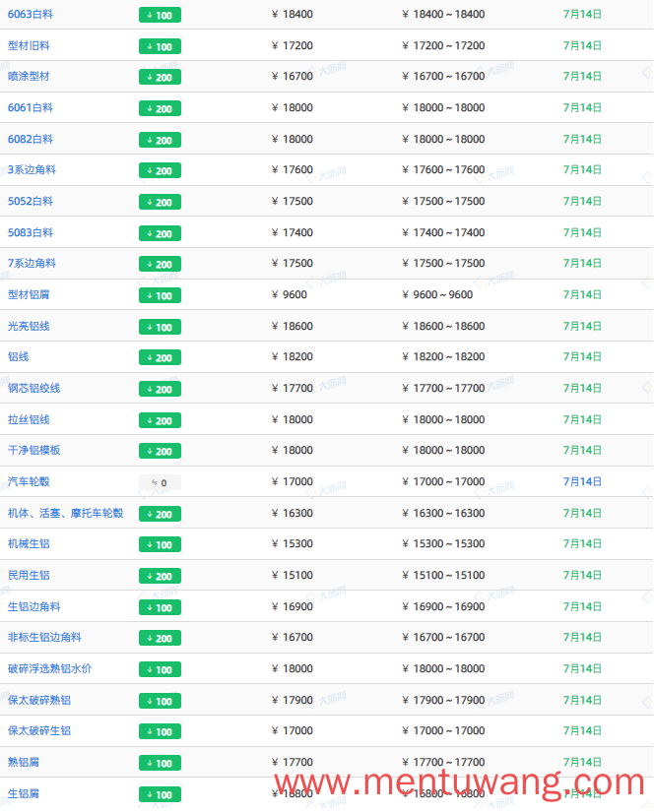This screenshot has width=654, height=812.
Task: Open the 保太破碎生铝 link
Action: coord(38,731)
